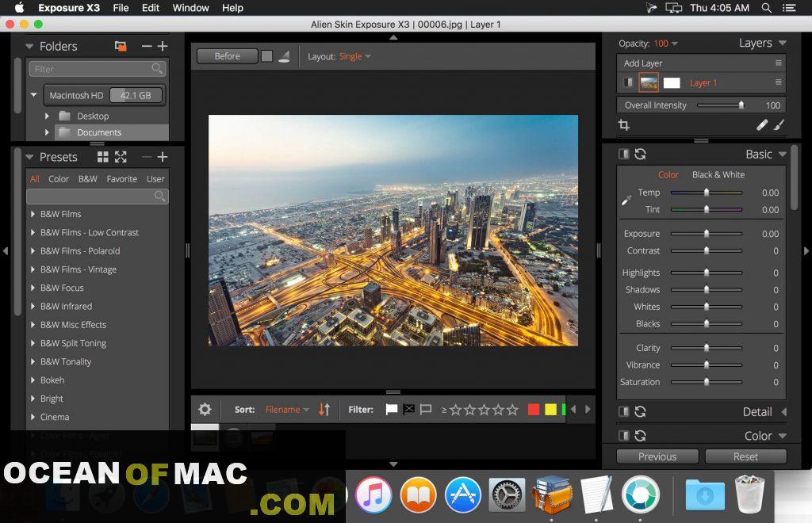The width and height of the screenshot is (812, 523).
Task: Open filmstrip settings gear
Action: click(x=205, y=409)
